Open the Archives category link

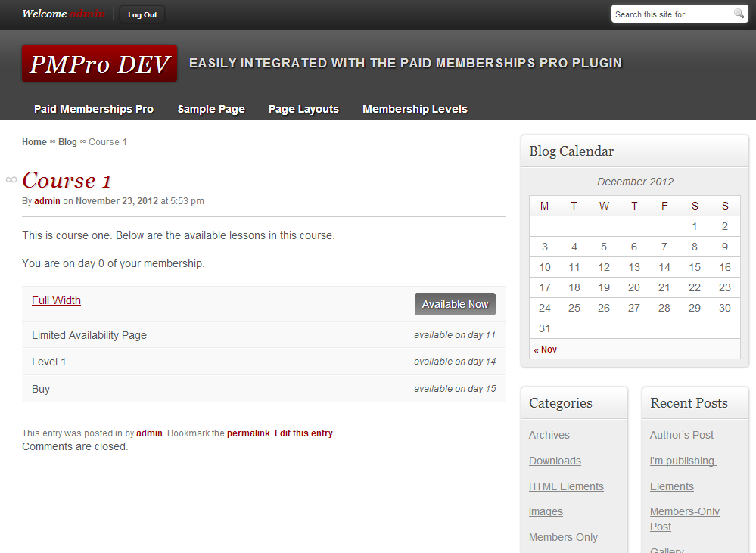(x=549, y=435)
